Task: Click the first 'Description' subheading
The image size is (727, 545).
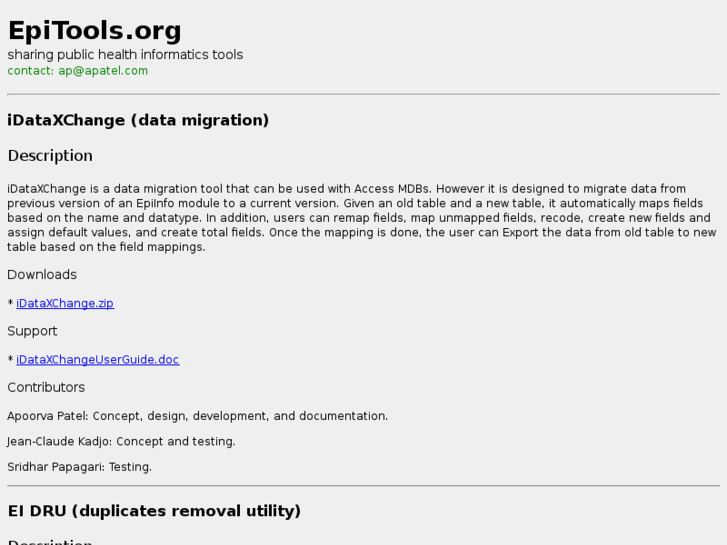Action: coord(50,156)
